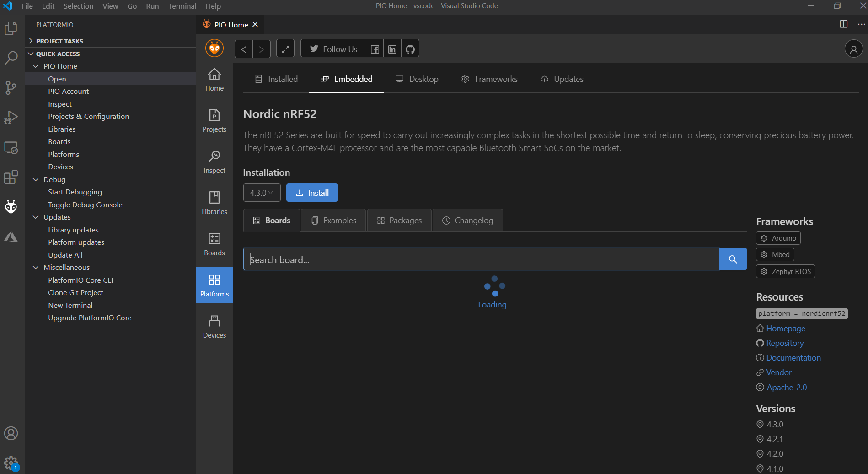
Task: Click the Search board input field
Action: pos(481,259)
